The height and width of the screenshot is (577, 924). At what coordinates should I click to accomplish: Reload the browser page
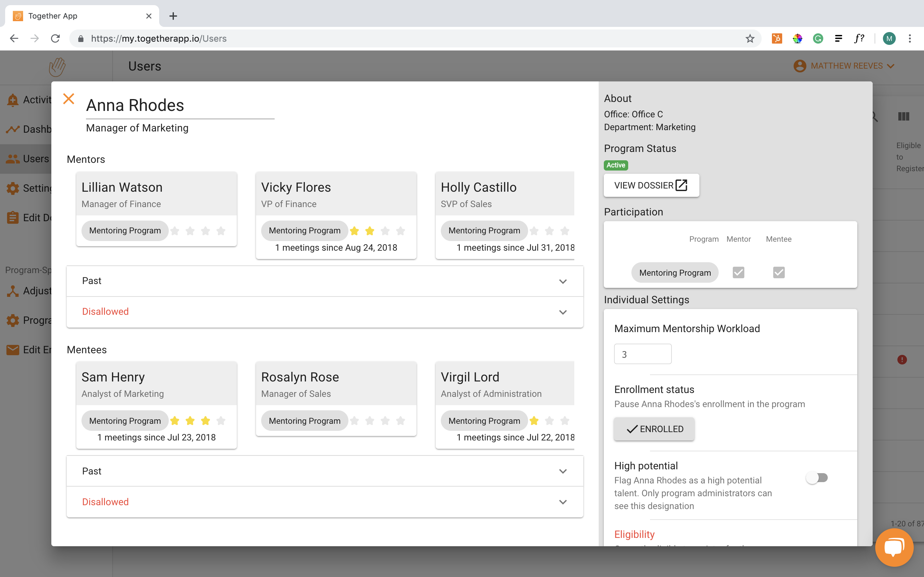[56, 38]
